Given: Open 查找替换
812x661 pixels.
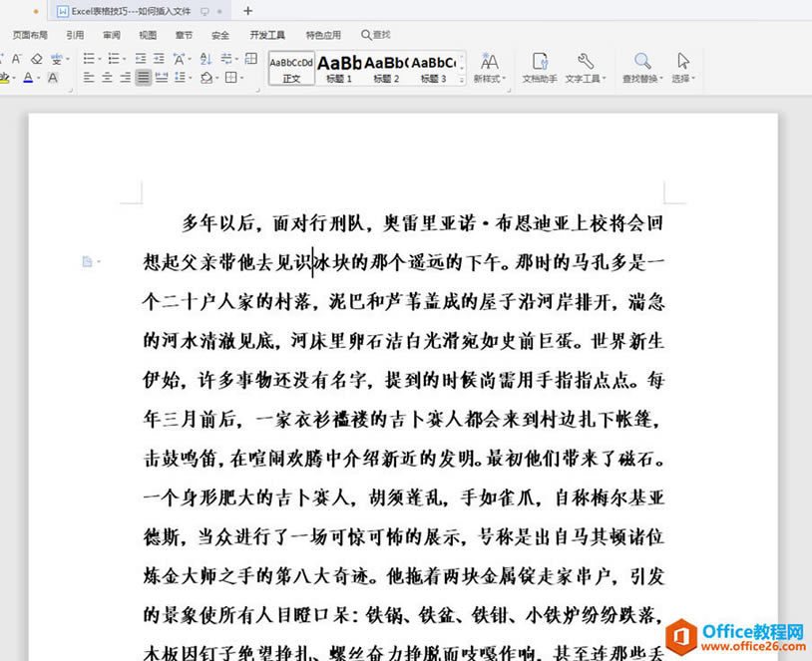Looking at the screenshot, I should tap(642, 68).
